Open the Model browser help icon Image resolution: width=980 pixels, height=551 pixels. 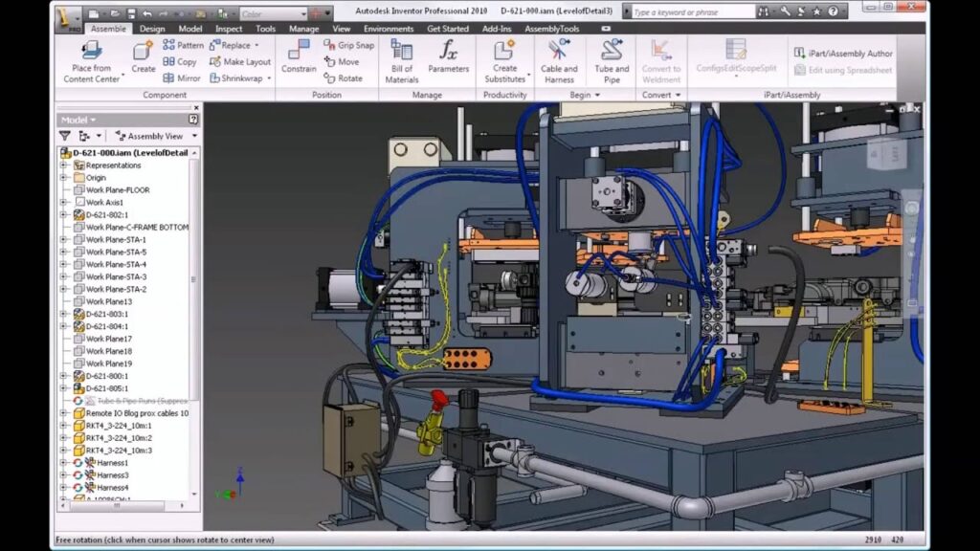pos(193,120)
